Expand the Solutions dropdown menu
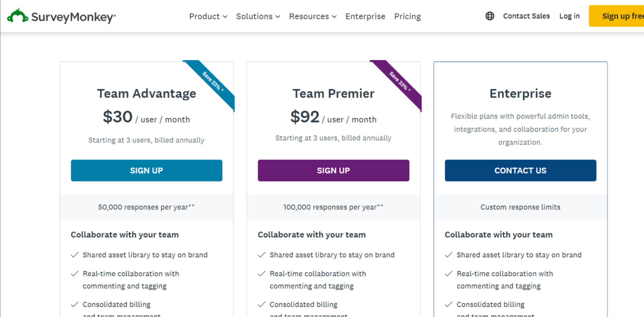The width and height of the screenshot is (644, 317). point(258,16)
